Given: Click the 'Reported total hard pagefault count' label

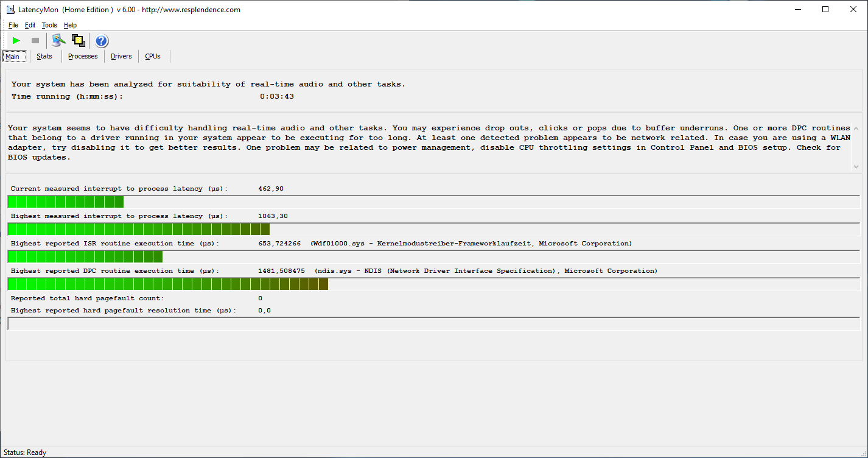Looking at the screenshot, I should tap(87, 298).
